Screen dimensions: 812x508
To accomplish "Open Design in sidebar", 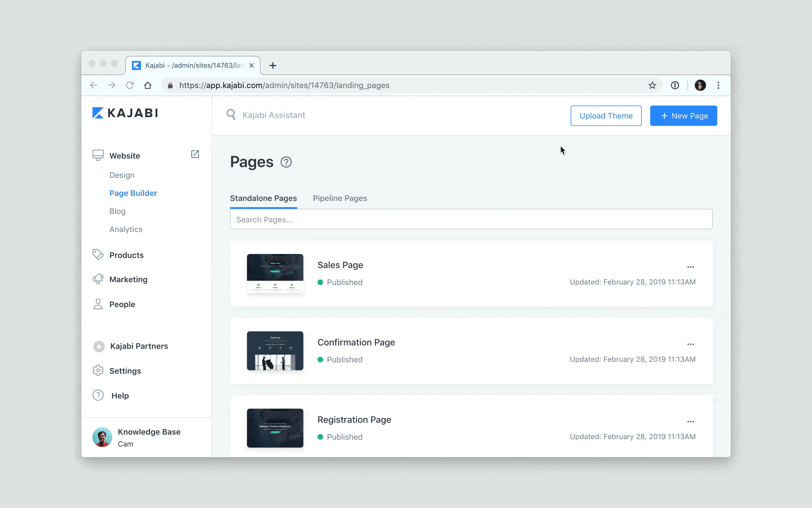I will pyautogui.click(x=122, y=175).
